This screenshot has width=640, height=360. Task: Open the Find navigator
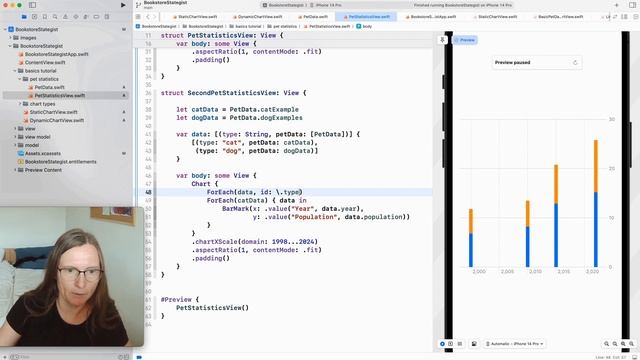point(55,17)
